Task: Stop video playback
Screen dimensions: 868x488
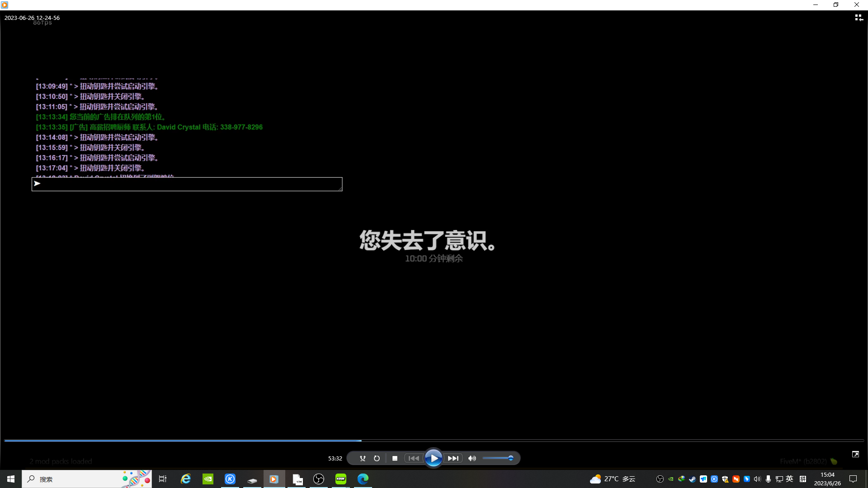Action: click(x=395, y=458)
